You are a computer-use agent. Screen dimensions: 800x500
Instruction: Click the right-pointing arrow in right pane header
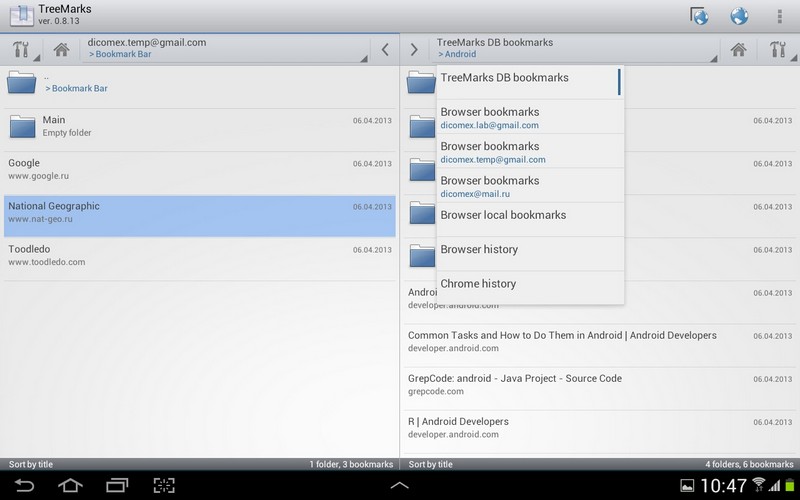pyautogui.click(x=414, y=49)
